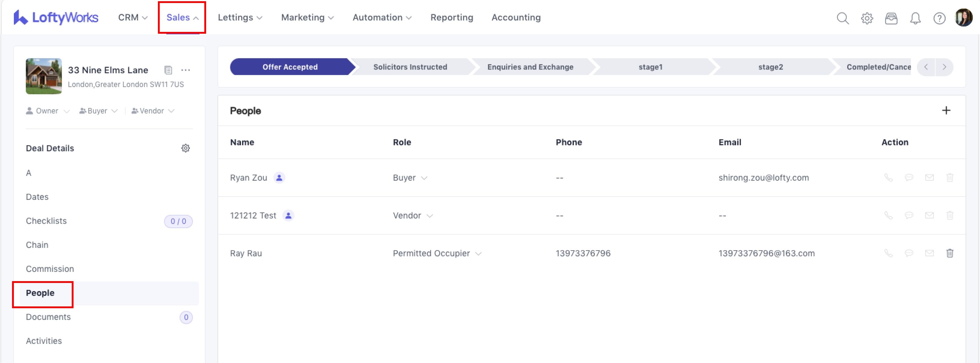This screenshot has width=980, height=363.
Task: Go to Reporting in top navigation
Action: [451, 17]
